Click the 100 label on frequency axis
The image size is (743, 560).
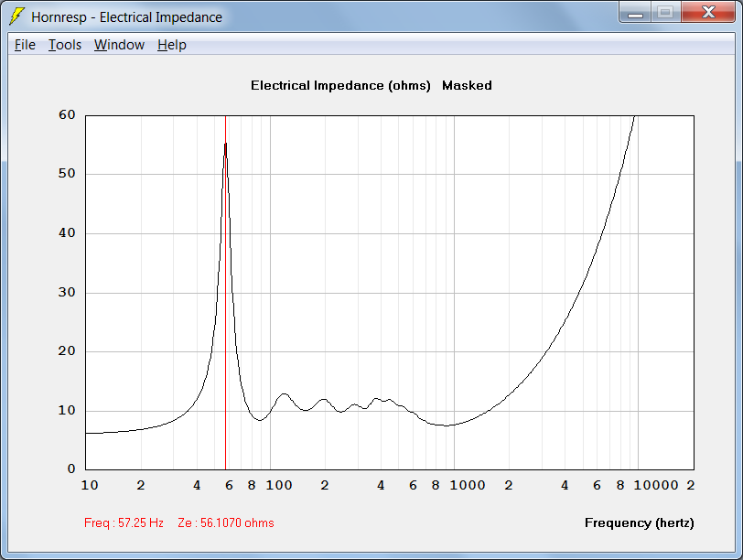coord(278,485)
